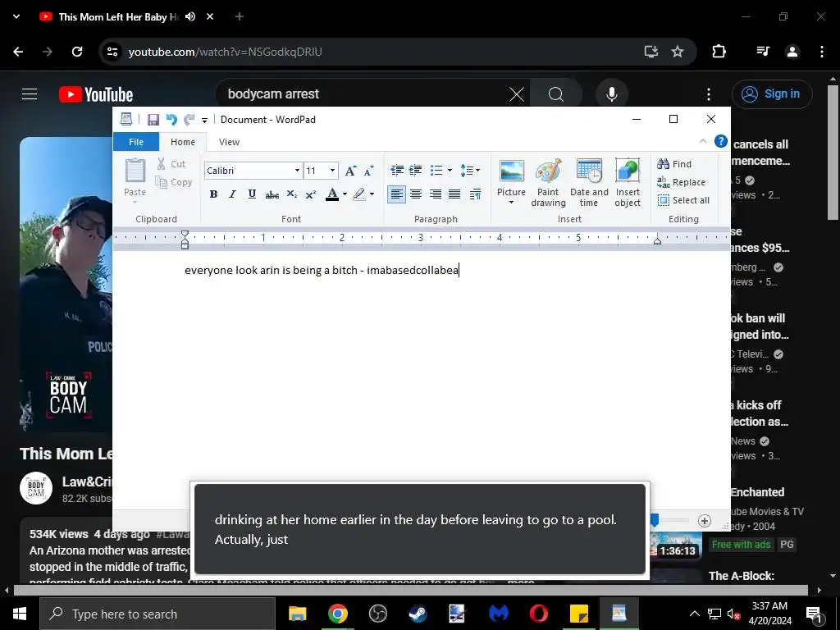
Task: Click the Increase indent icon
Action: coord(416,171)
